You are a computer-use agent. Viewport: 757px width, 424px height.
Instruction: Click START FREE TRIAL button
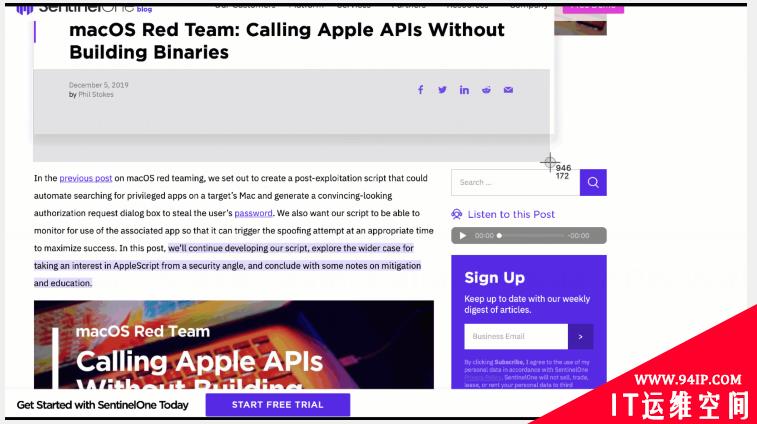click(x=278, y=405)
